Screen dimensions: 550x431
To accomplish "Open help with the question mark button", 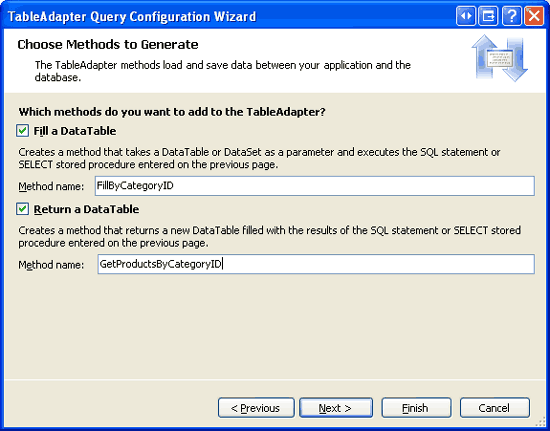I will (x=511, y=16).
